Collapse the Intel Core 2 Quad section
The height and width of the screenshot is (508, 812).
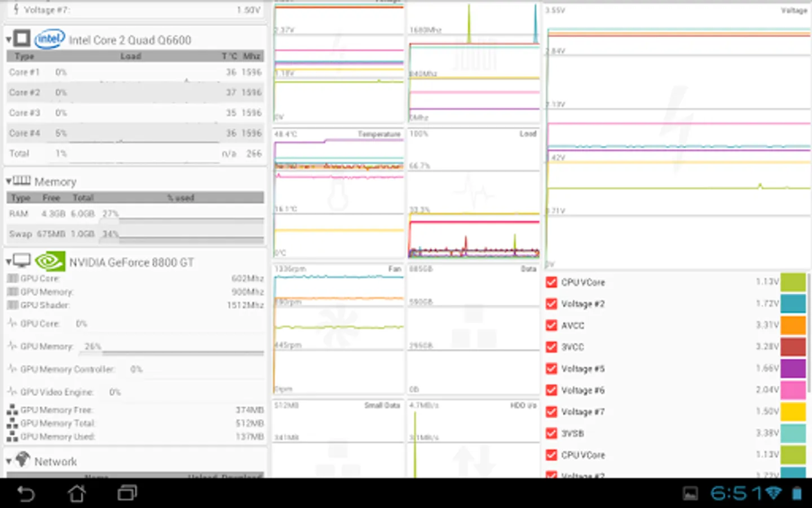8,40
